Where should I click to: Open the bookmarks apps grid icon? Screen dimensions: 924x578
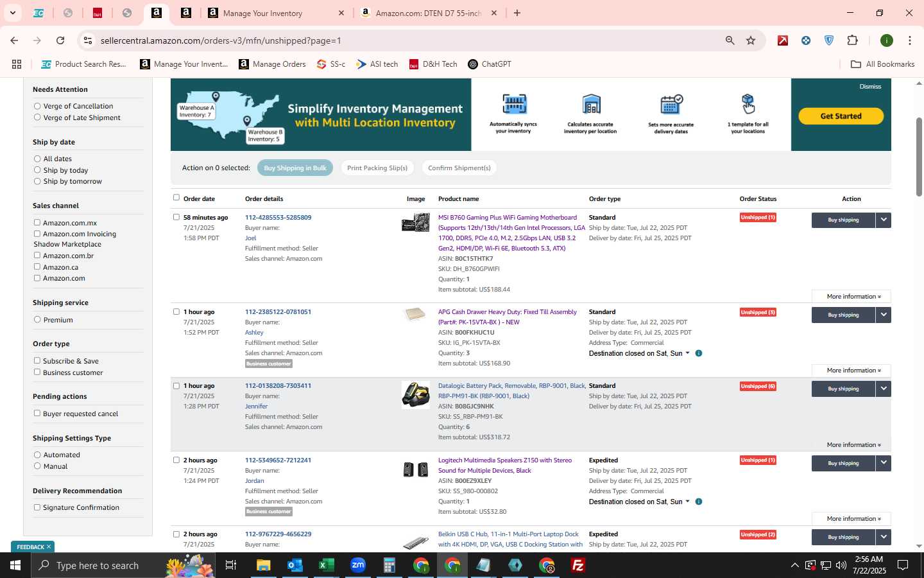[17, 64]
